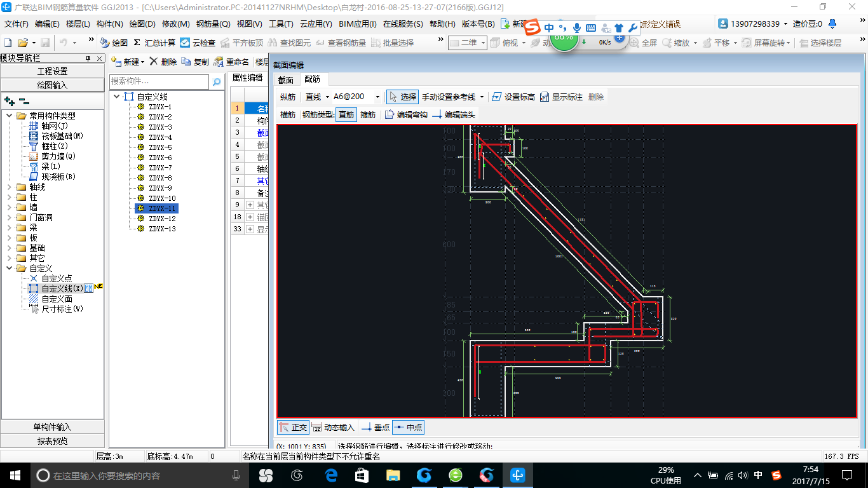Click the 单构件输入 button
Image resolution: width=868 pixels, height=488 pixels.
coord(53,427)
